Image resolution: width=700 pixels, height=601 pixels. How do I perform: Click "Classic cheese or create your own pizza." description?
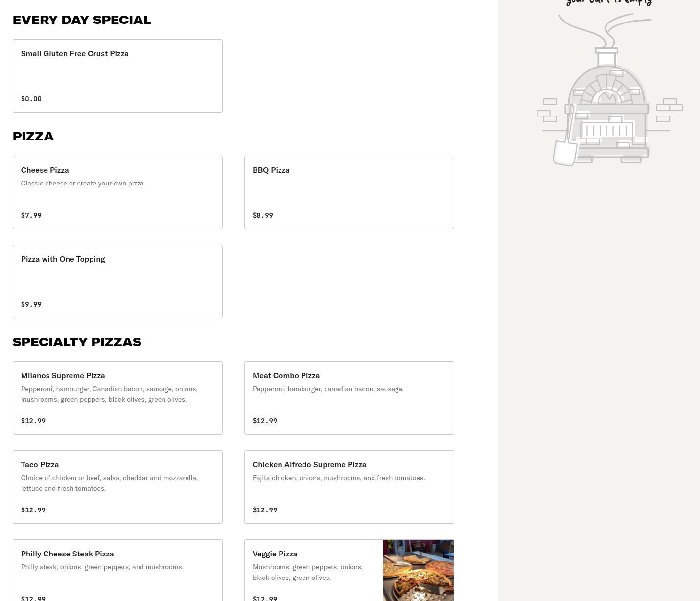click(83, 183)
